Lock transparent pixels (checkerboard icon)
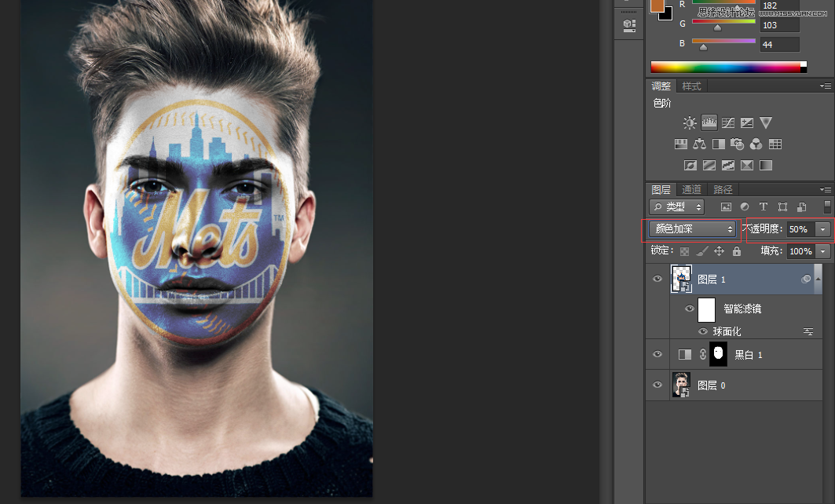This screenshot has width=835, height=504. click(x=685, y=251)
